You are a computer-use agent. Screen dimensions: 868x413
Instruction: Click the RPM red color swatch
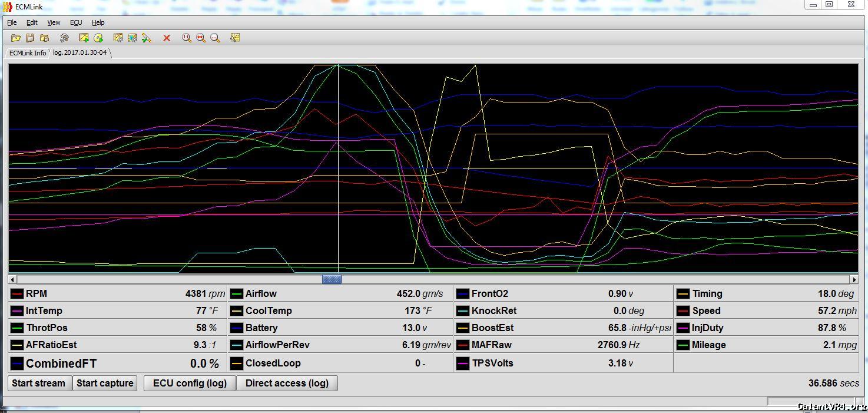click(x=16, y=293)
